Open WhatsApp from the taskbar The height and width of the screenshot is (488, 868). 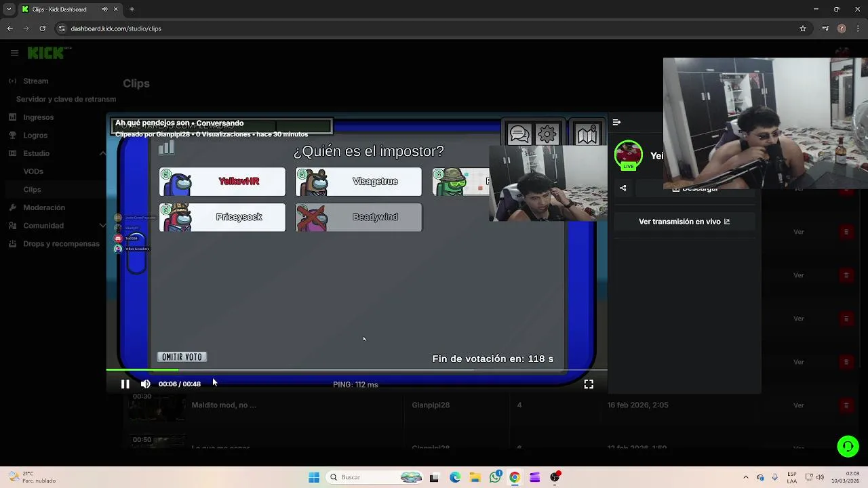pos(496,477)
